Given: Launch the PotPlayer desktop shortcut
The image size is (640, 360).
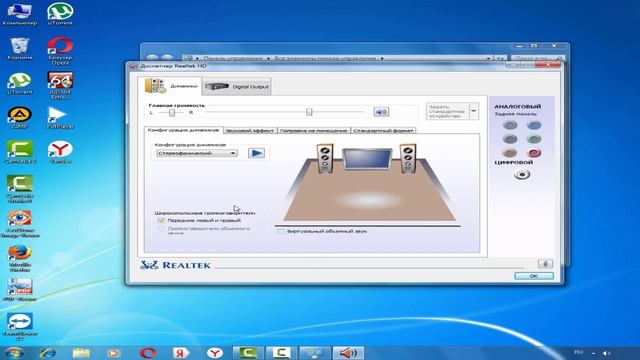Looking at the screenshot, I should coord(60,118).
